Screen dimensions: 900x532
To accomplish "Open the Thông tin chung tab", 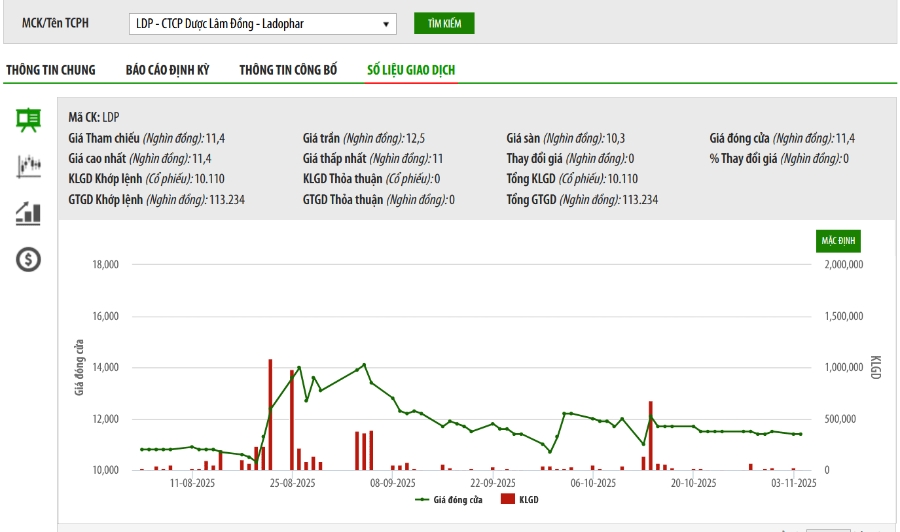I will pos(51,70).
